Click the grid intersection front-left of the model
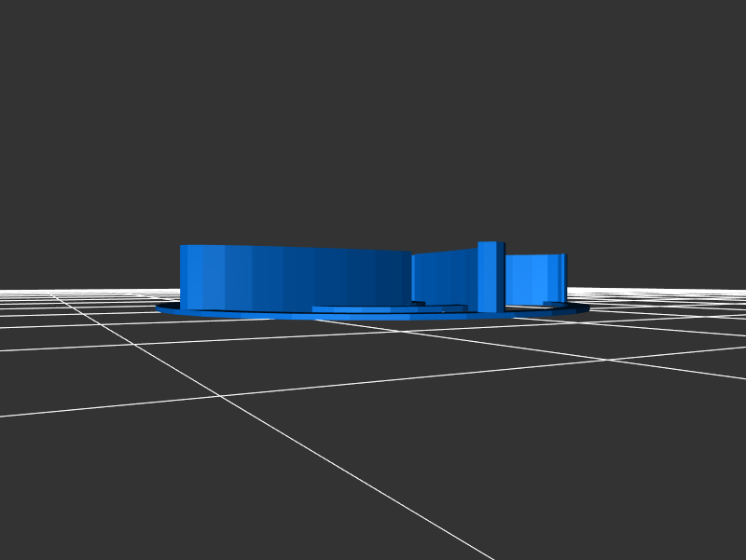Viewport: 746px width, 560px height. 221,396
